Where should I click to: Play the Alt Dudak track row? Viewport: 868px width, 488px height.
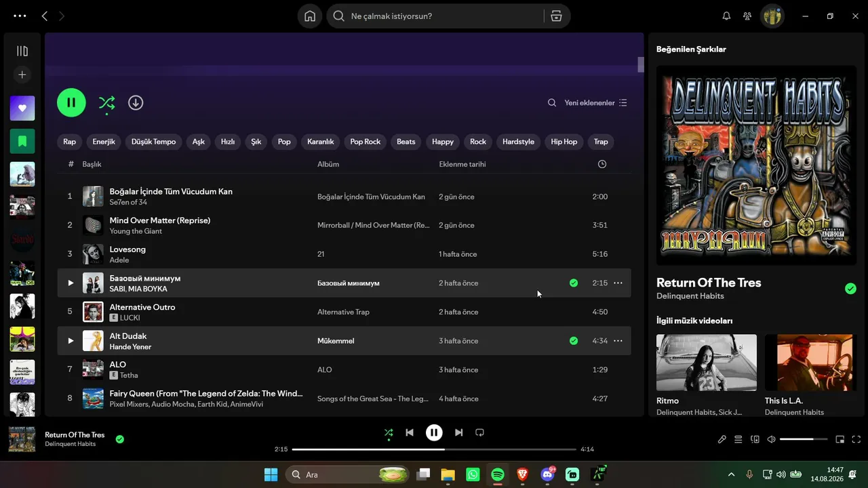[x=71, y=341]
